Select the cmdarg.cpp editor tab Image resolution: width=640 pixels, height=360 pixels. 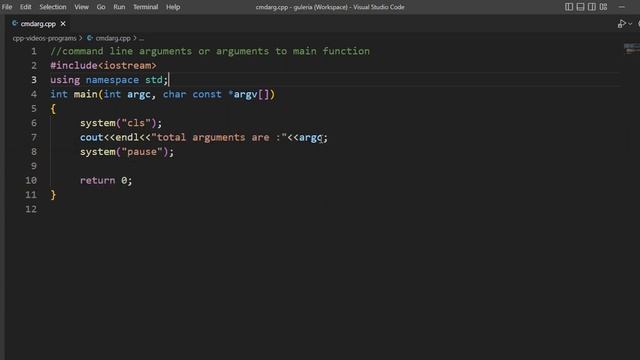pyautogui.click(x=38, y=24)
